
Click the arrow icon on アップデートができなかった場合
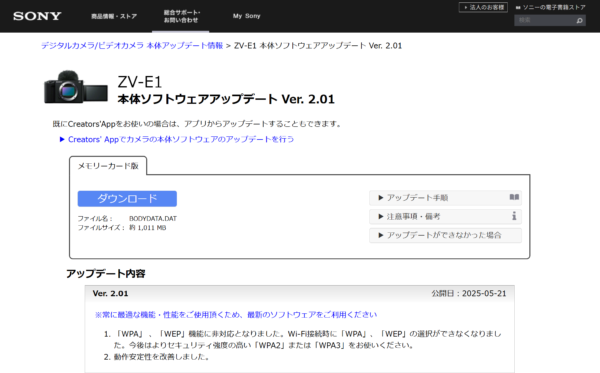tap(380, 235)
